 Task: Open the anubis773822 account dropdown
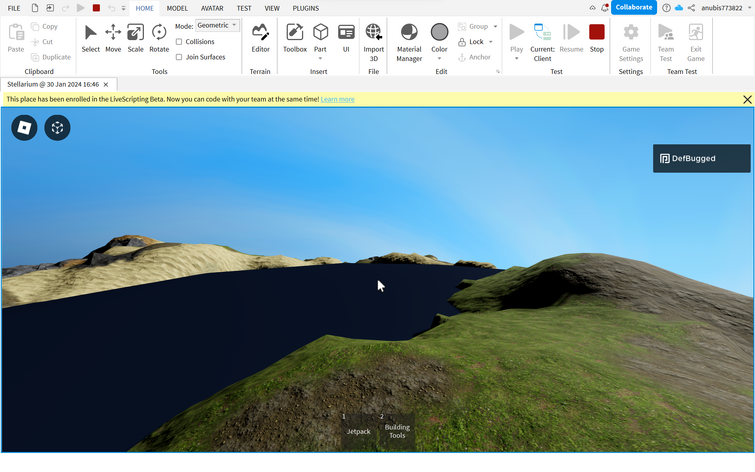(x=725, y=8)
